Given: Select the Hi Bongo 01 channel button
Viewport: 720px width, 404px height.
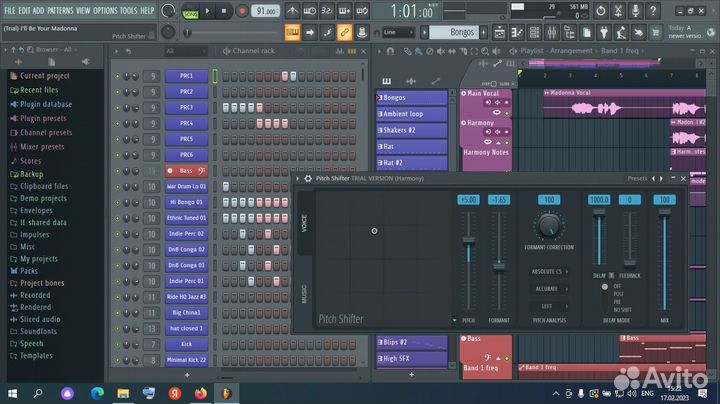Looking at the screenshot, I should coord(186,202).
